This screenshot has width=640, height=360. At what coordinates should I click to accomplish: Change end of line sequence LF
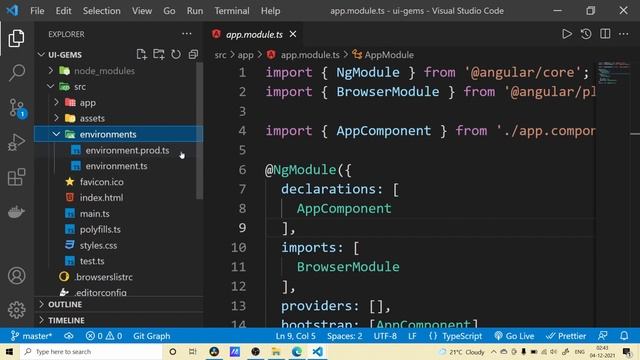tap(412, 336)
